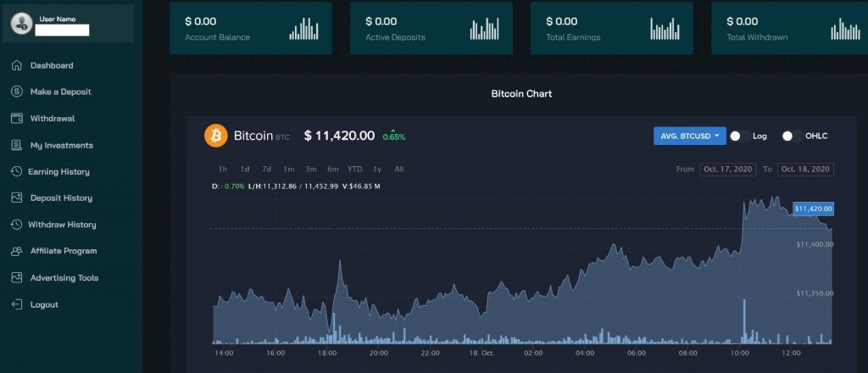
Task: Click the orange Bitcoin logo icon
Action: 216,136
